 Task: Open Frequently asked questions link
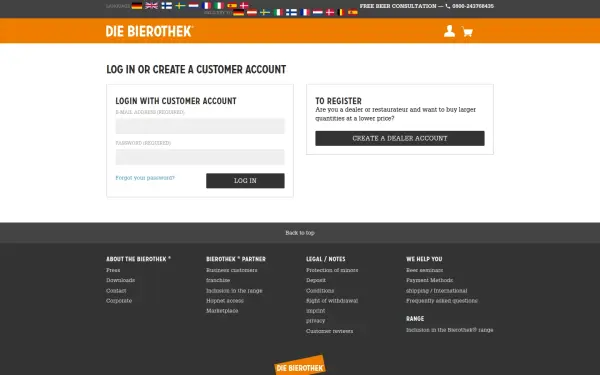(x=442, y=300)
